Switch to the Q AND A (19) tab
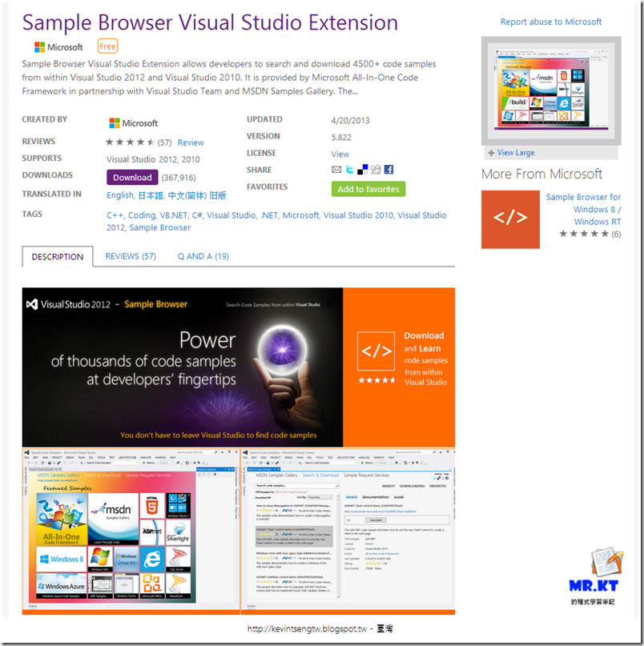The width and height of the screenshot is (644, 646). pyautogui.click(x=203, y=256)
